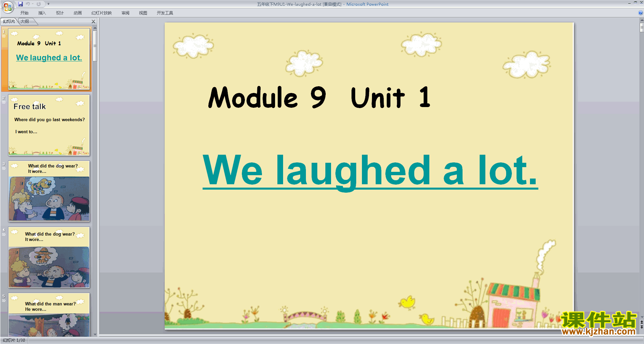The image size is (644, 344).
Task: Click animation star icon beside slide 2
Action: (4, 102)
